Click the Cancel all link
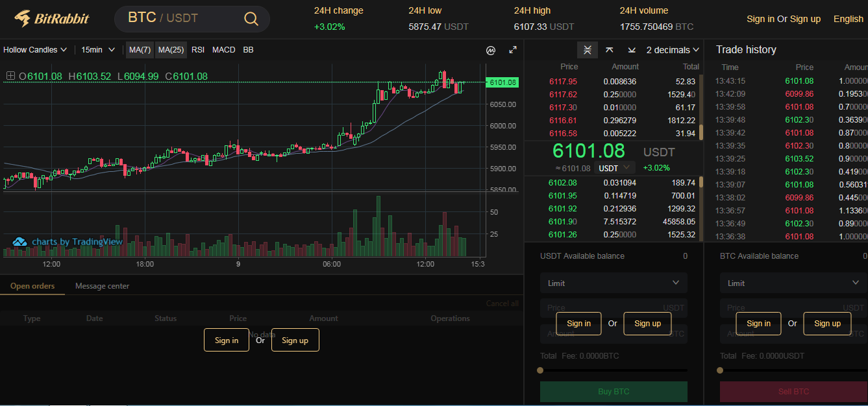Image resolution: width=868 pixels, height=406 pixels. click(502, 304)
